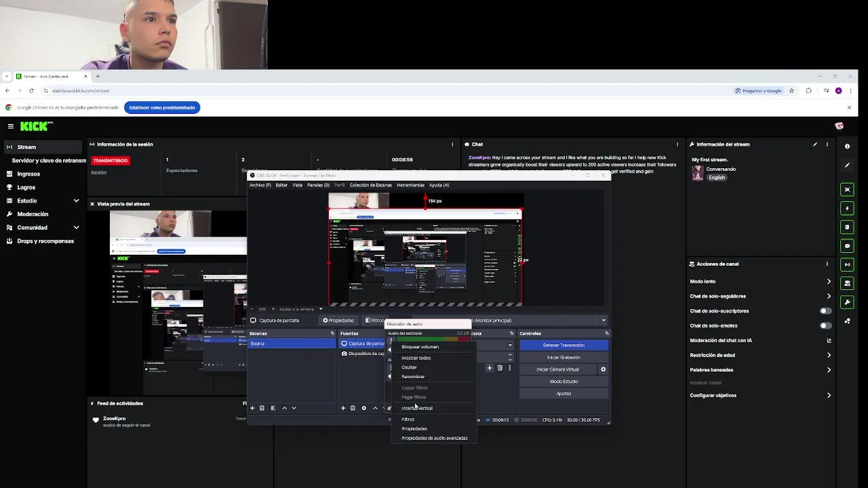This screenshot has width=868, height=488.
Task: Open Ajustes button in OBS controls
Action: click(x=564, y=394)
